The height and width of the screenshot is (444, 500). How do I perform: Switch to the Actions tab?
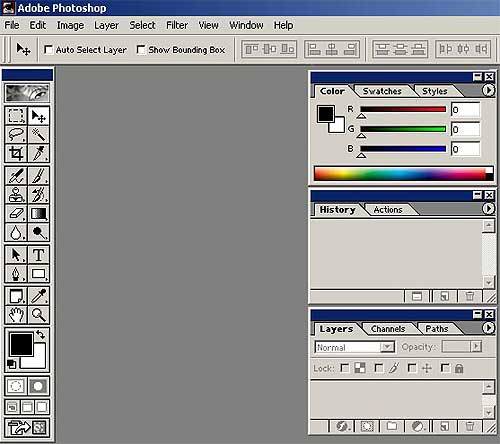tap(388, 210)
